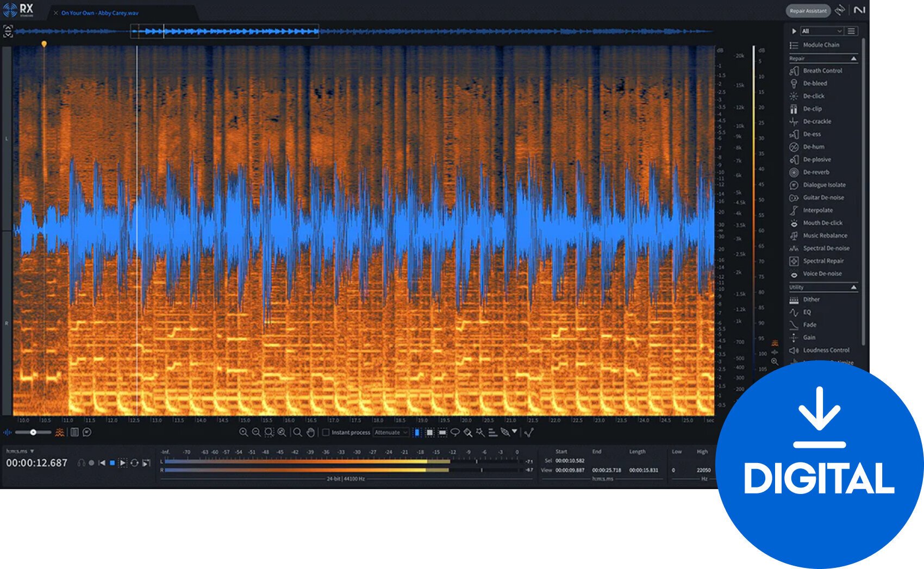
Task: Collapse the Utility section
Action: point(853,287)
